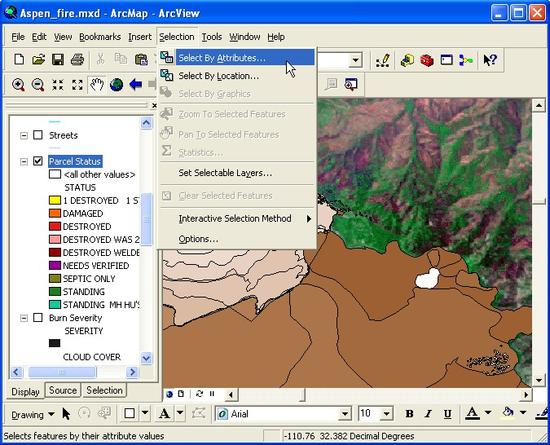Viewport: 550px width, 445px height.
Task: Click the Print map icon
Action: tap(78, 60)
